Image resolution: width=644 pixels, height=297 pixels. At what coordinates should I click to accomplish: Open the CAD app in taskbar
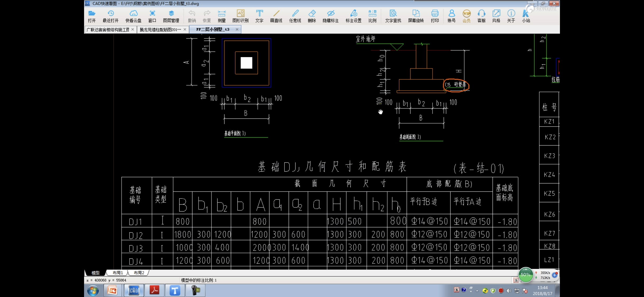point(134,291)
